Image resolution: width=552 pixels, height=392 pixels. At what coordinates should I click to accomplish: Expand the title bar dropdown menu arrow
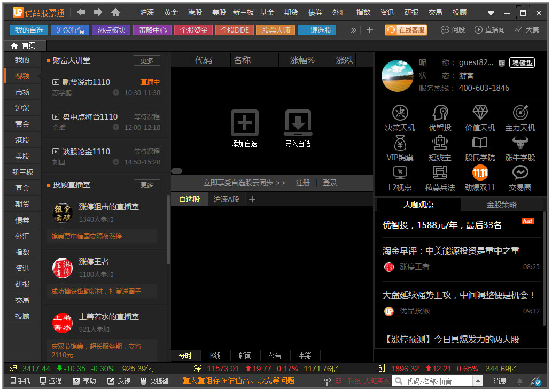491,13
